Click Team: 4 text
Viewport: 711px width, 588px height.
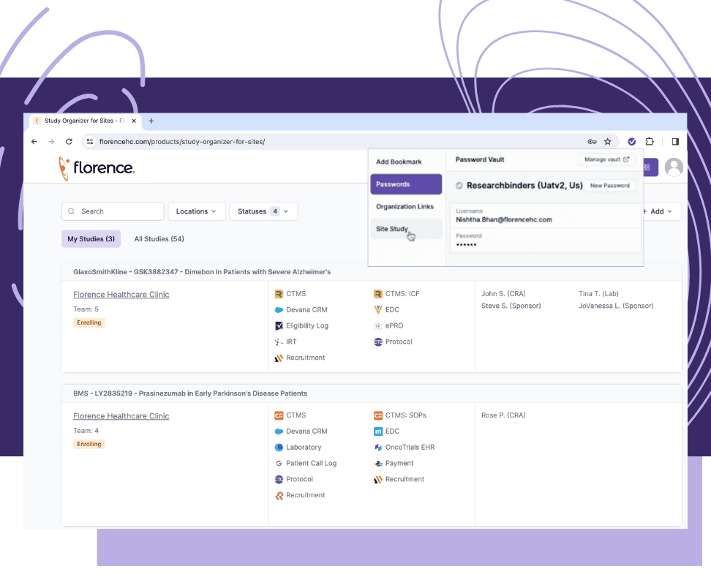[86, 431]
